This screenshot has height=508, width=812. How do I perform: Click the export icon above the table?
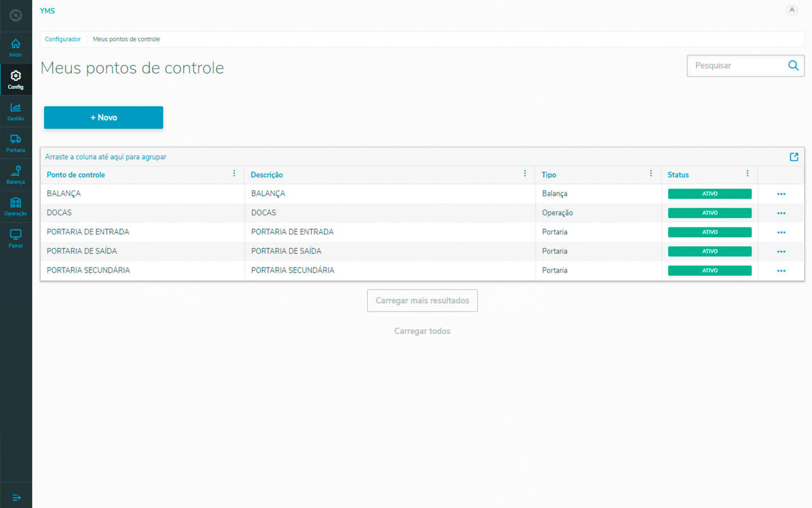coord(794,157)
